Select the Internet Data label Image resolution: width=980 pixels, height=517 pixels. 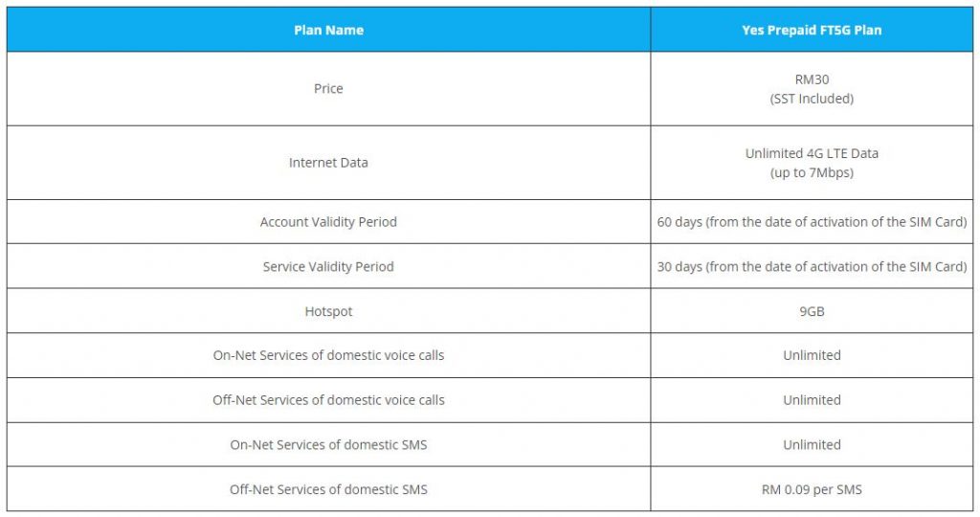tap(328, 163)
